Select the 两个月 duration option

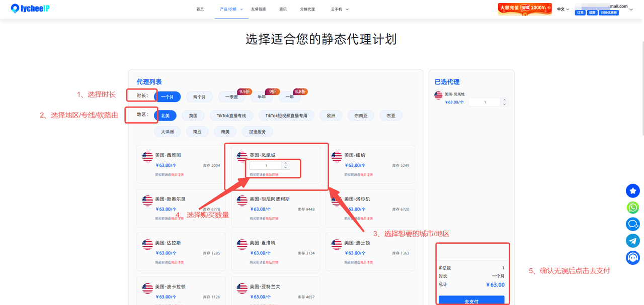pyautogui.click(x=199, y=97)
